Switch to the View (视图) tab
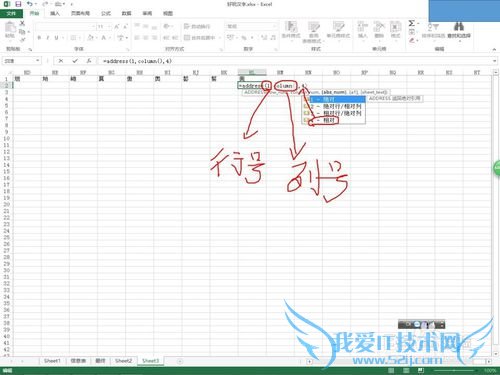This screenshot has width=500, height=375. pos(168,13)
